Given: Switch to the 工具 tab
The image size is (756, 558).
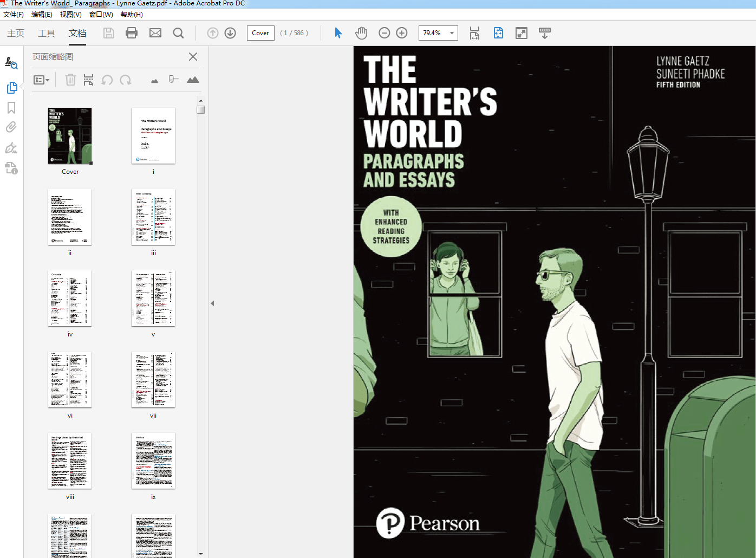Looking at the screenshot, I should [47, 33].
